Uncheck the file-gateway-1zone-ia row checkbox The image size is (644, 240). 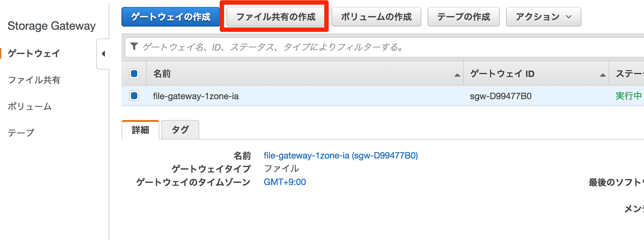pyautogui.click(x=134, y=96)
